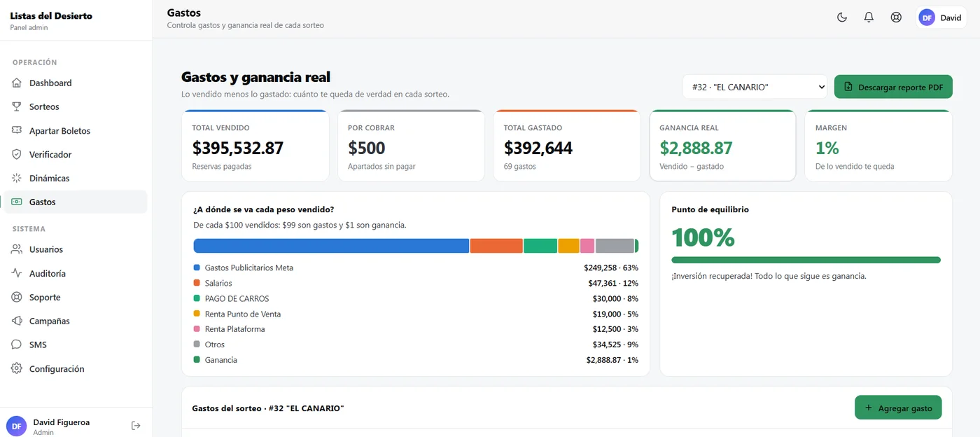980x437 pixels.
Task: Click Descargar reporte PDF button
Action: coord(893,87)
